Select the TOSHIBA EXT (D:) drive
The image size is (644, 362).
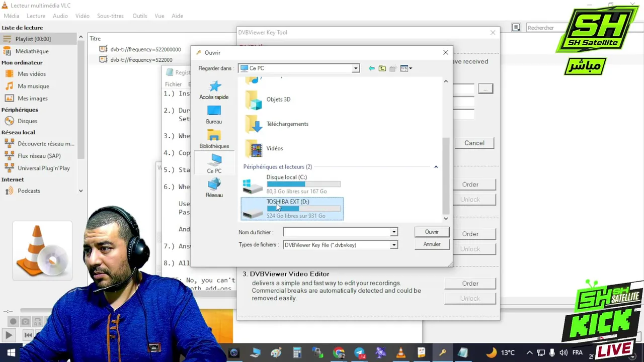pyautogui.click(x=292, y=209)
